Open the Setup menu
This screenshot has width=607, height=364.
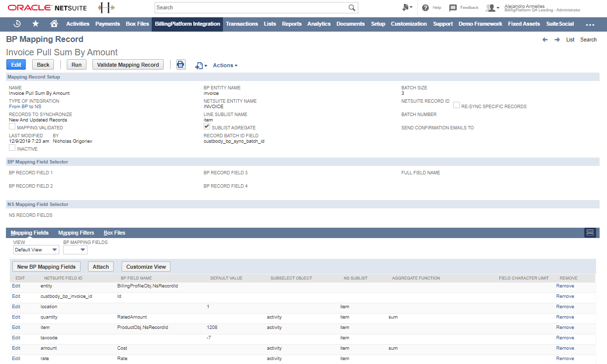point(378,24)
